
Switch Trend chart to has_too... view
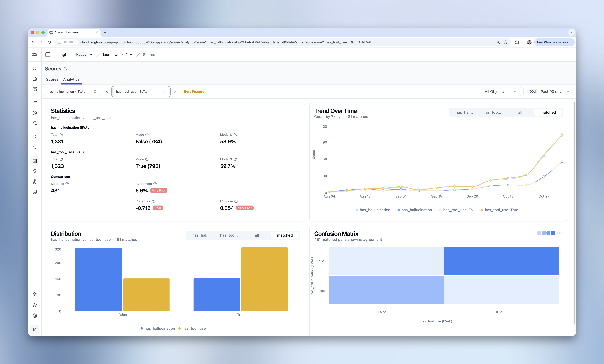(x=492, y=112)
